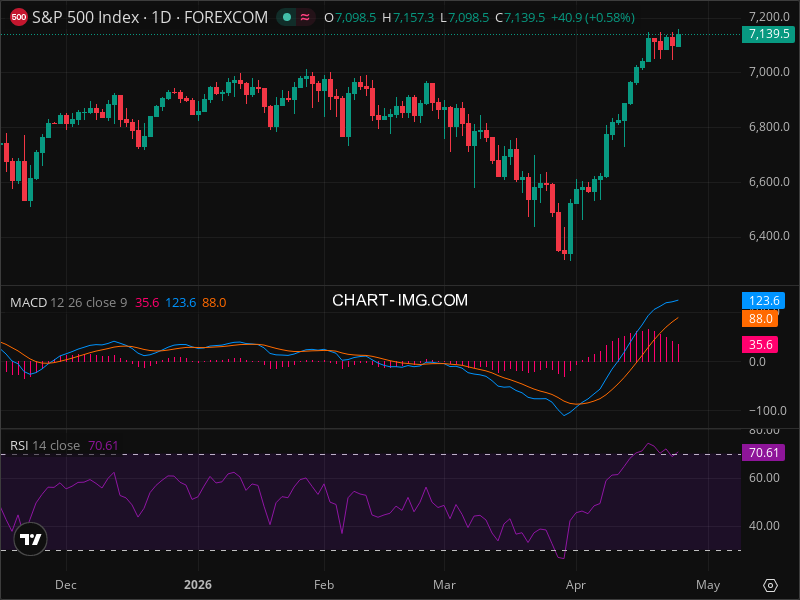Click the open value O7,098.5
This screenshot has height=600, width=800.
click(350, 18)
